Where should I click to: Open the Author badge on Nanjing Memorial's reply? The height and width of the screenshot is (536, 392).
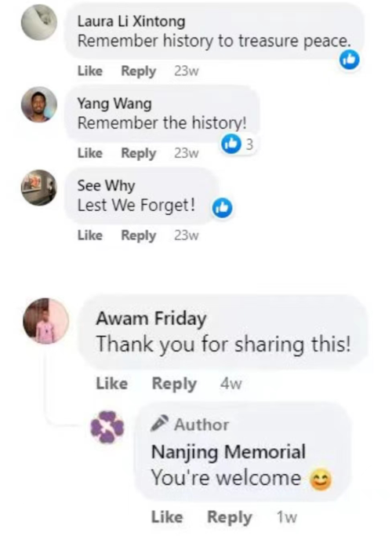(x=190, y=425)
